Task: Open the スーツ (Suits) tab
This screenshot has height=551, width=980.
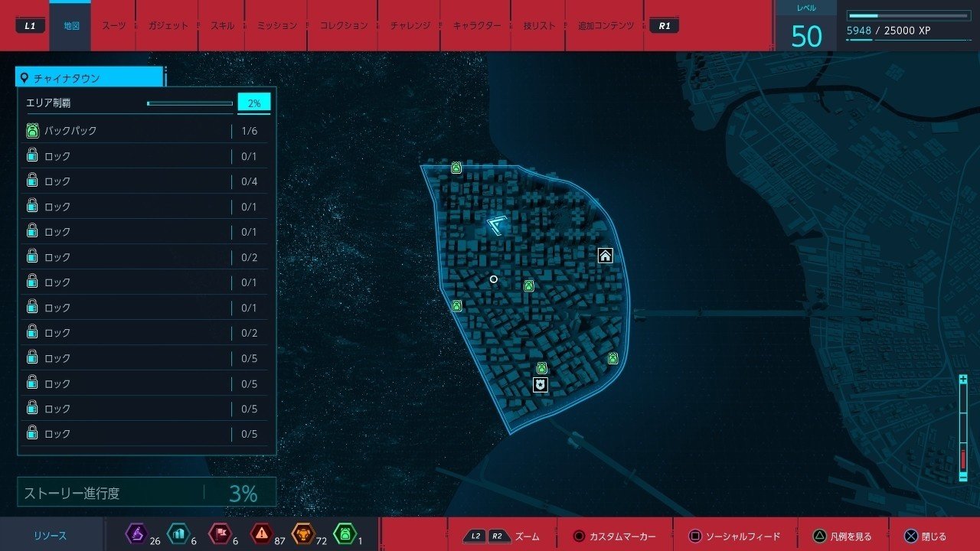Action: tap(113, 26)
